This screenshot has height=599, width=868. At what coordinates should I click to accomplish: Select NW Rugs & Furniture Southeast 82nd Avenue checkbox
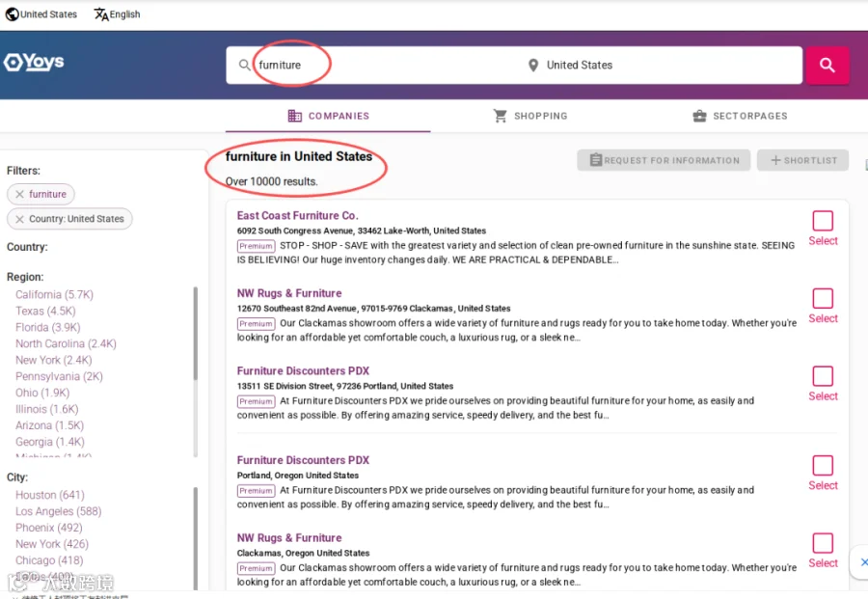click(x=823, y=298)
